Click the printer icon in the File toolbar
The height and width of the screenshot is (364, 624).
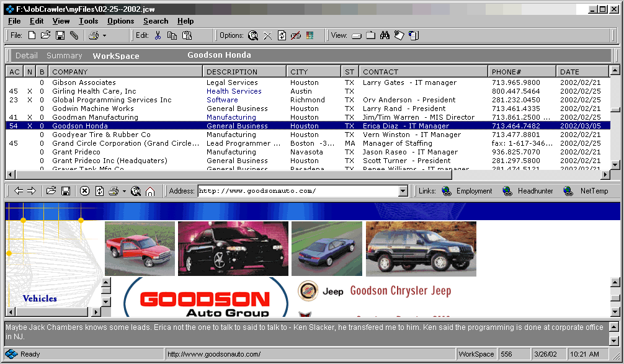coord(94,35)
